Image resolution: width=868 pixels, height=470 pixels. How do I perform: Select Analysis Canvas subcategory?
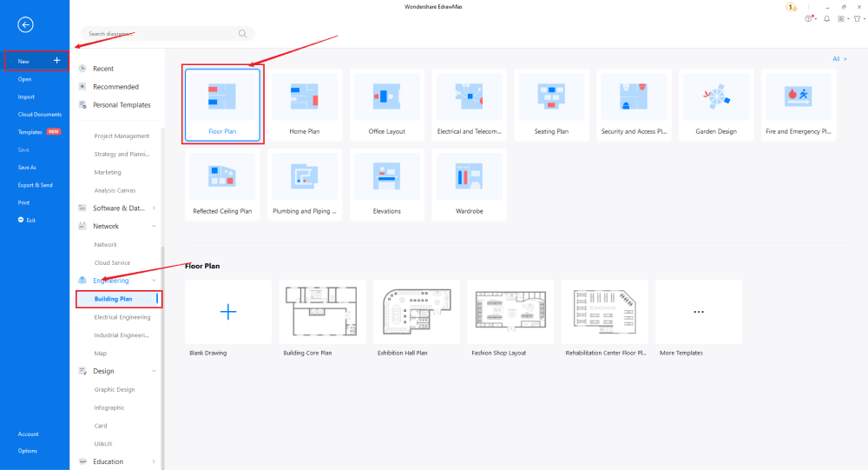115,190
